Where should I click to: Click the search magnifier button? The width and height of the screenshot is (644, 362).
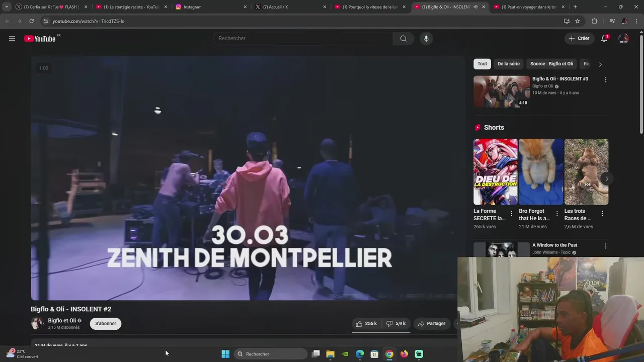point(403,39)
